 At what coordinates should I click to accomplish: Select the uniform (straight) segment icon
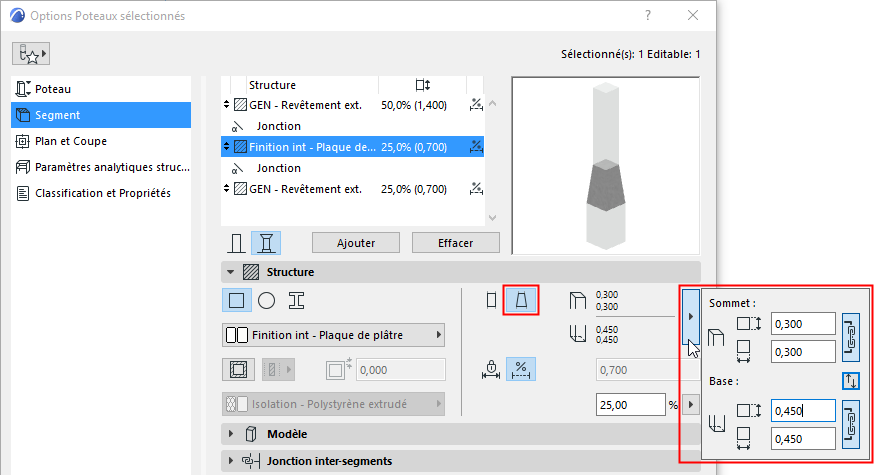(490, 300)
